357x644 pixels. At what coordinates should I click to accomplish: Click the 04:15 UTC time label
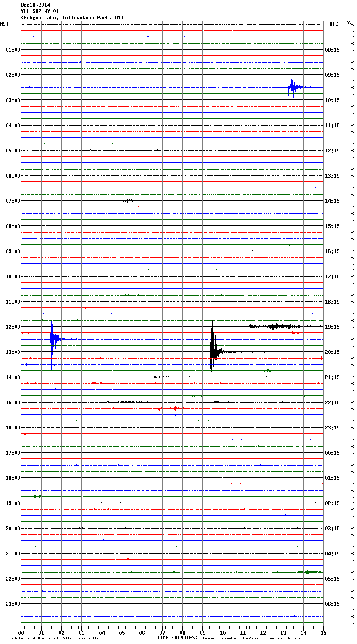pos(332,554)
